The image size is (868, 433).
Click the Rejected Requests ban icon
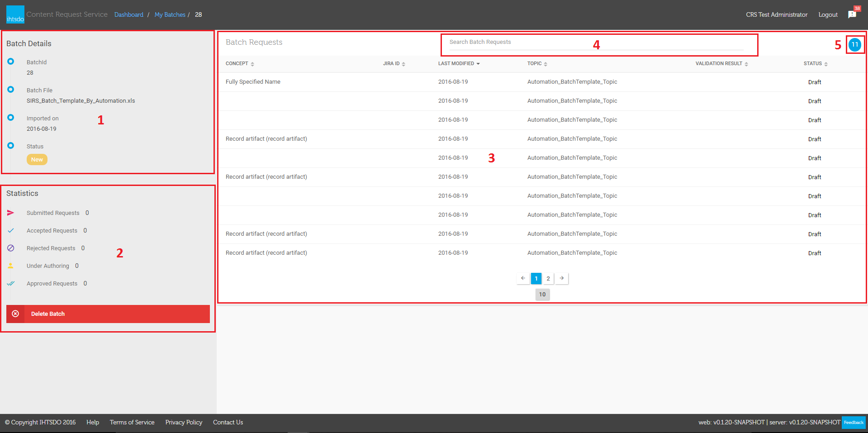click(x=11, y=248)
